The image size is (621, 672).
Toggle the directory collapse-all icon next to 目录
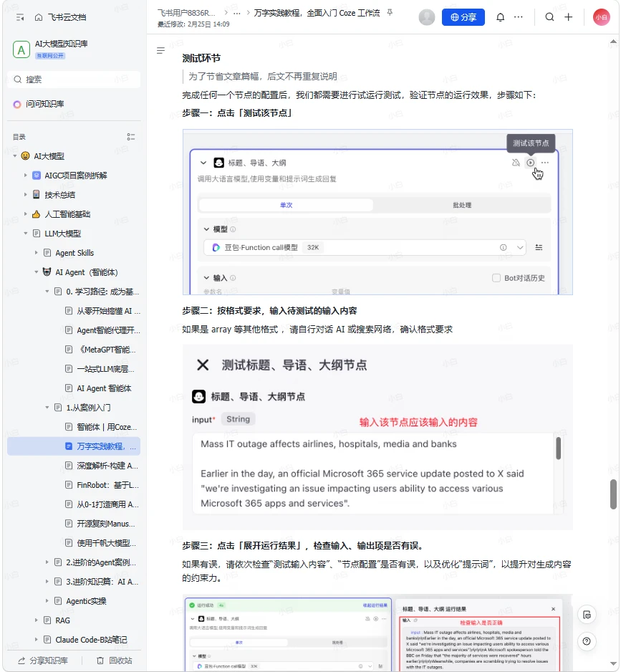point(130,137)
